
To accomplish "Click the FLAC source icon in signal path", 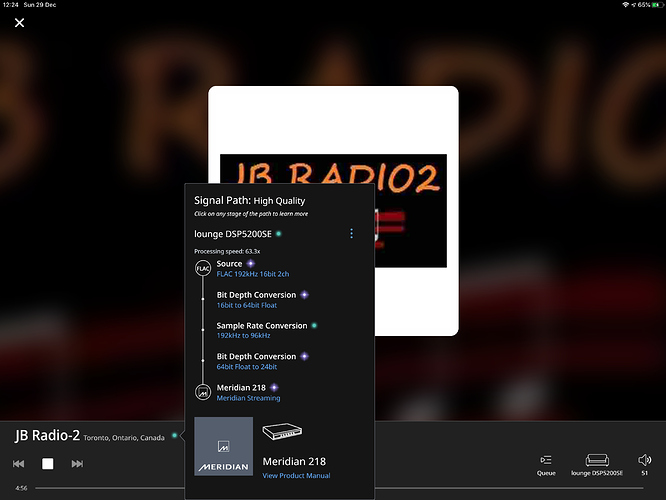I will click(x=203, y=268).
